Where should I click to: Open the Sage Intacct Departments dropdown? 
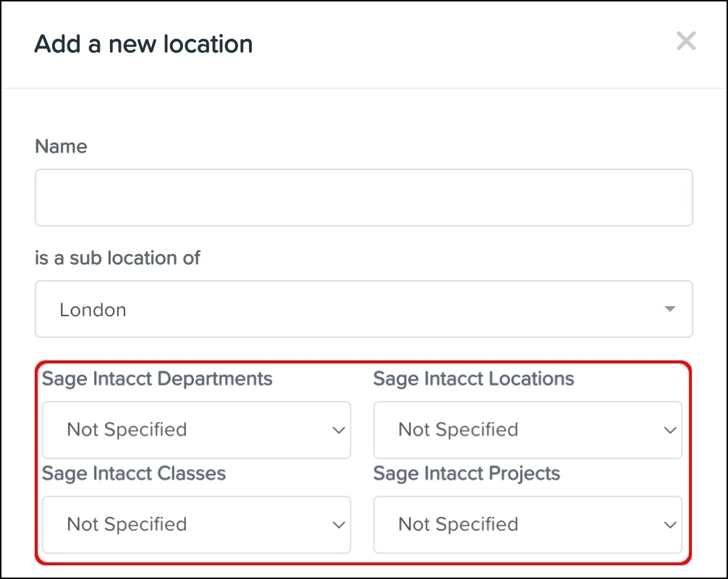coord(196,430)
